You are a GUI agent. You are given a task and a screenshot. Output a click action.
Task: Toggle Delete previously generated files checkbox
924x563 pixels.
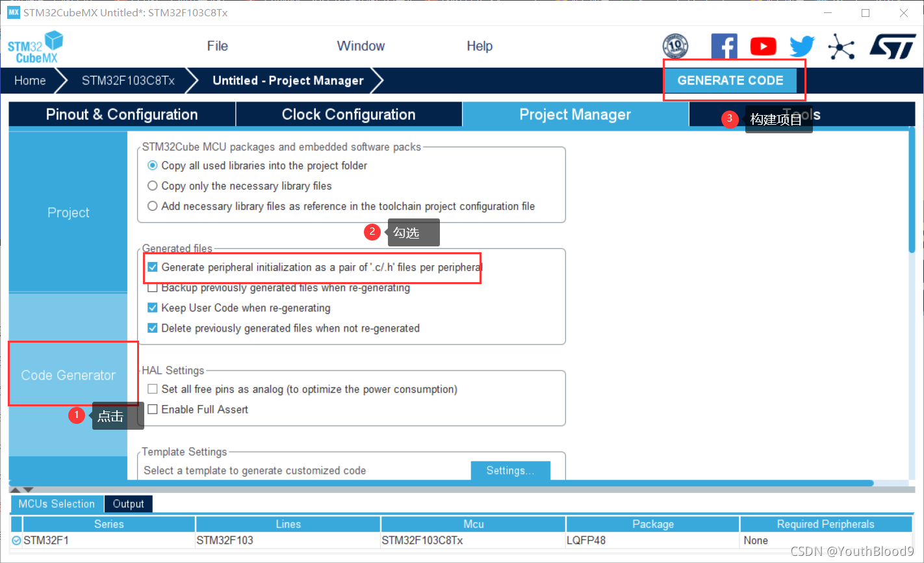coord(153,328)
